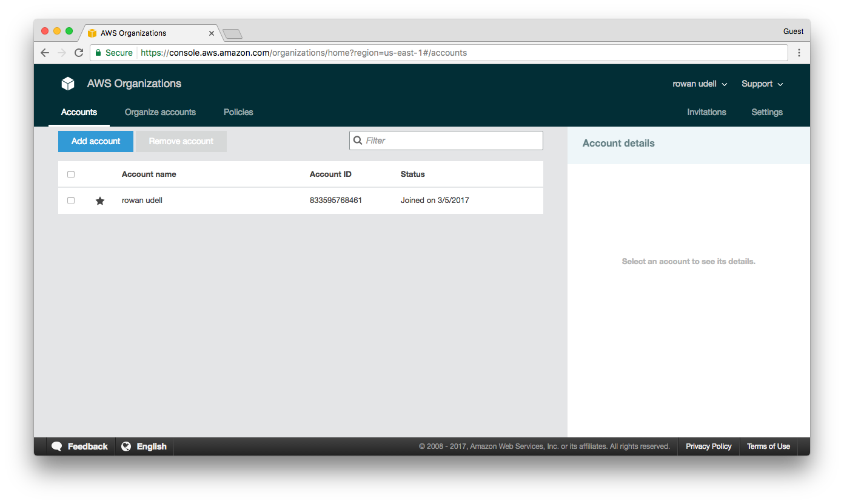844x504 pixels.
Task: Go to the Invitations tab
Action: point(706,112)
